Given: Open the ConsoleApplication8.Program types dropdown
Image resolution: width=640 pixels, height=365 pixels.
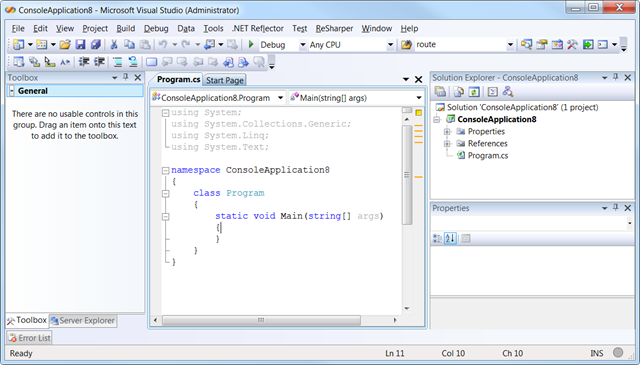Looking at the screenshot, I should (280, 98).
